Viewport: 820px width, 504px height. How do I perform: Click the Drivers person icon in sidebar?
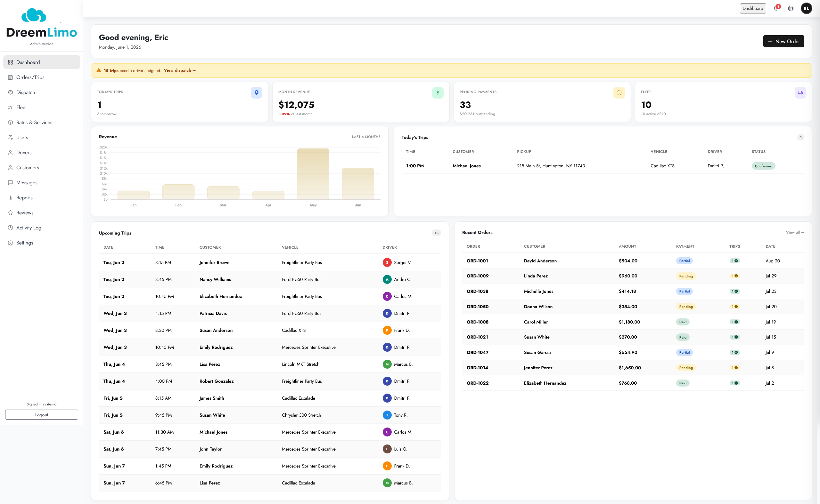(10, 152)
